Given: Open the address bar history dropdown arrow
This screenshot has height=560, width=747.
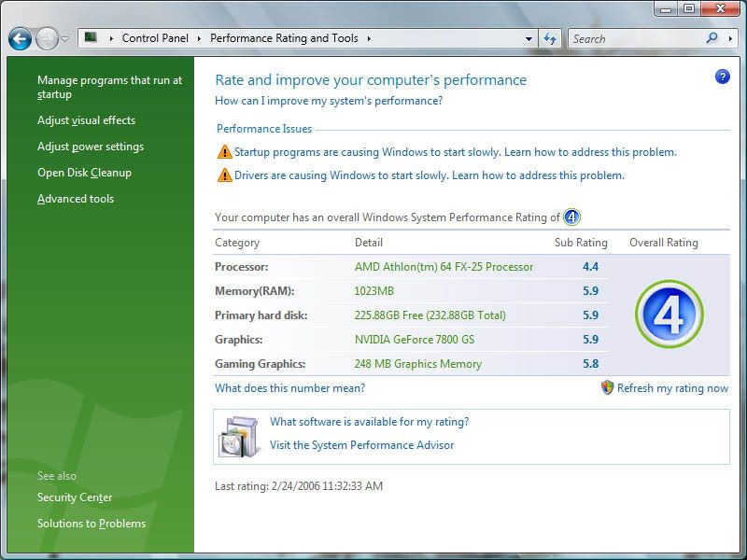Looking at the screenshot, I should click(x=529, y=39).
